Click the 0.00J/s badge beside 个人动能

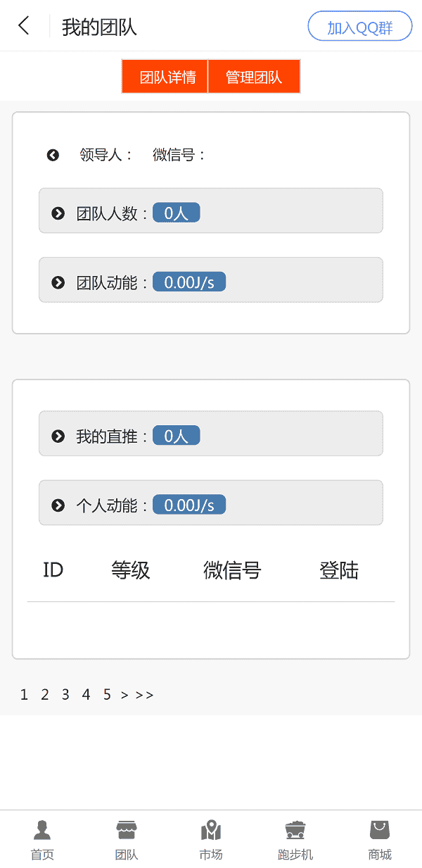click(x=189, y=504)
